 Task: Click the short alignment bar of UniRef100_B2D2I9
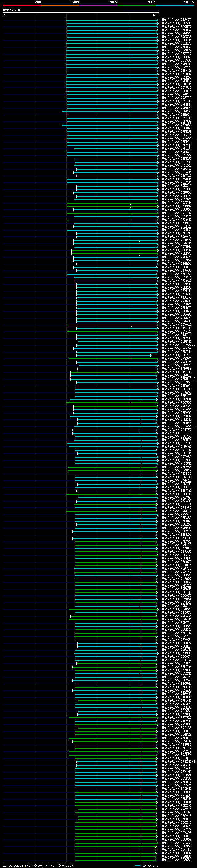pos(114,355)
